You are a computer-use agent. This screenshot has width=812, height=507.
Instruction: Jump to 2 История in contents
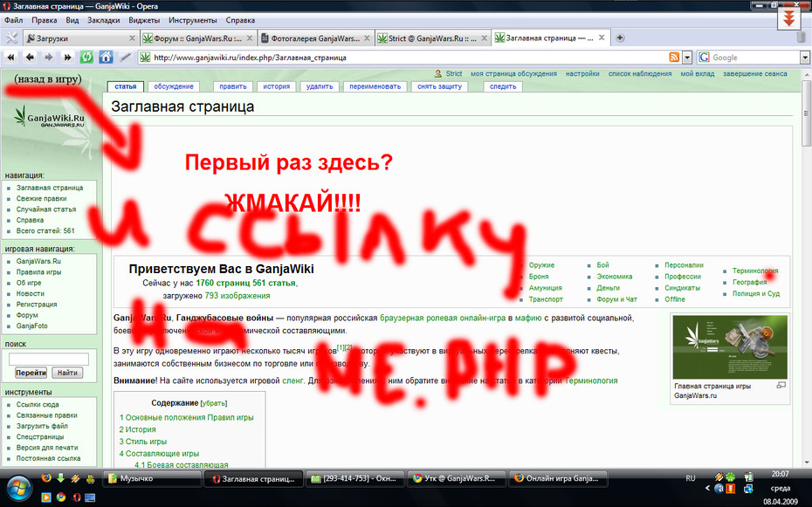click(137, 429)
